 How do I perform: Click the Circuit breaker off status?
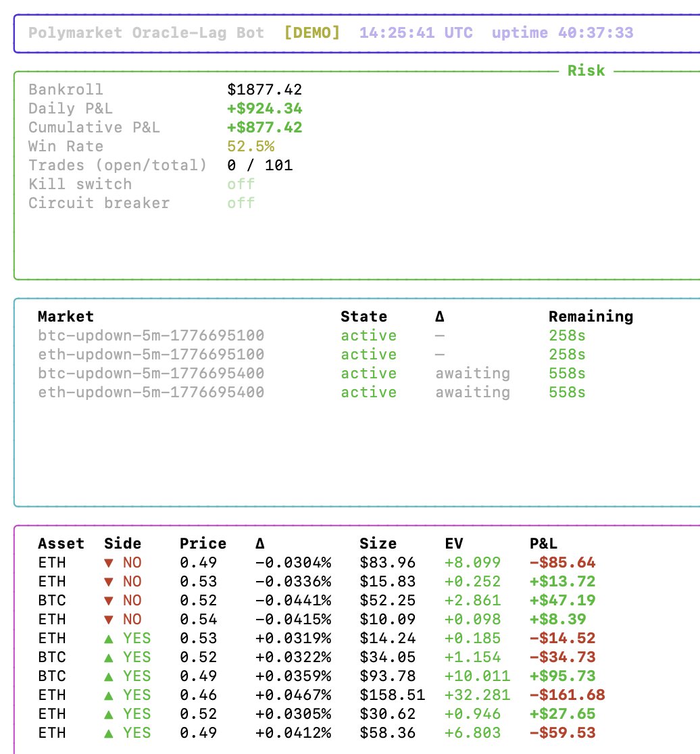pyautogui.click(x=241, y=203)
